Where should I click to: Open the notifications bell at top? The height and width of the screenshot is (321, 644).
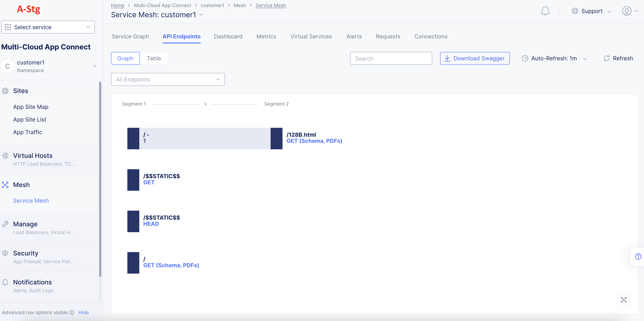pos(545,11)
